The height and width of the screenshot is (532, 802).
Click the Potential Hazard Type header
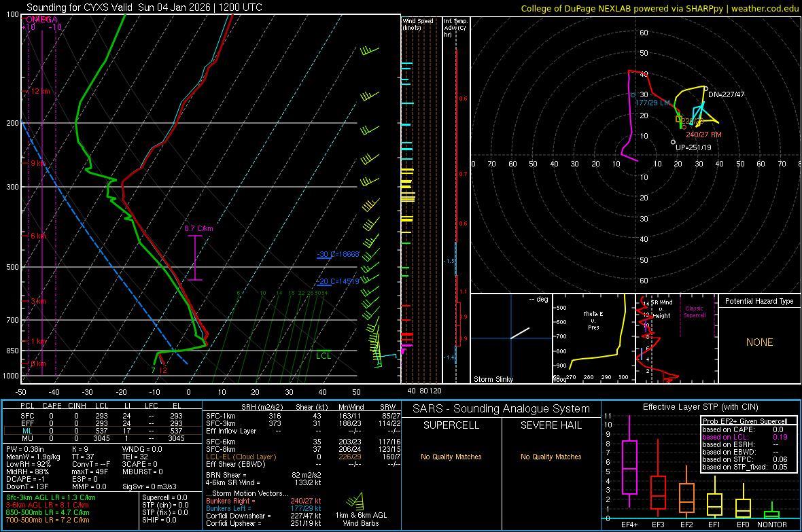pyautogui.click(x=759, y=301)
